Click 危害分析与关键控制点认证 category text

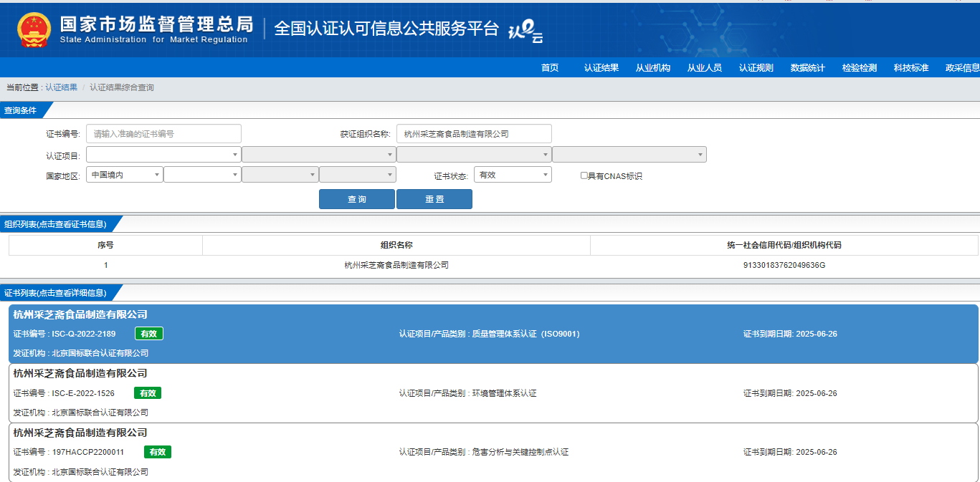[520, 452]
